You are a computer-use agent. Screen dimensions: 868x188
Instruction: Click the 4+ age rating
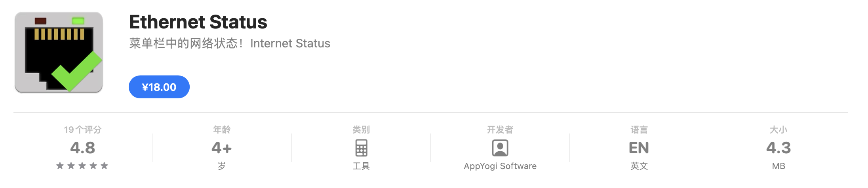click(221, 148)
